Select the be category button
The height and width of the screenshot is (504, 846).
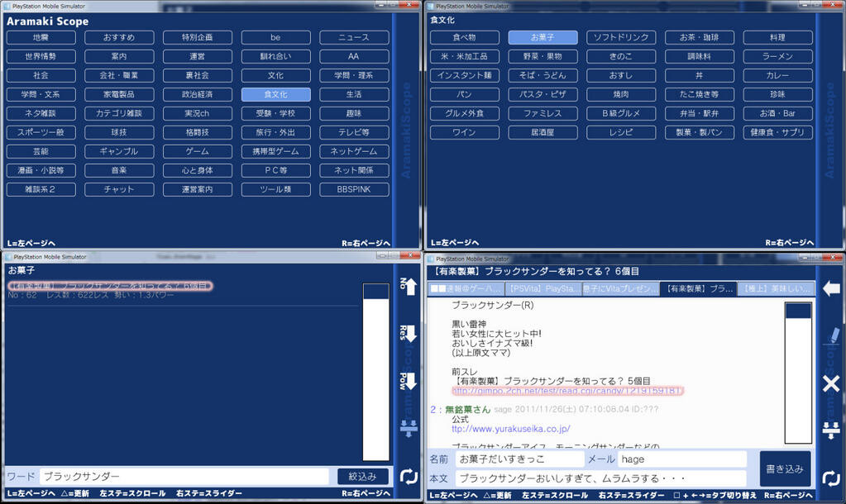click(275, 38)
